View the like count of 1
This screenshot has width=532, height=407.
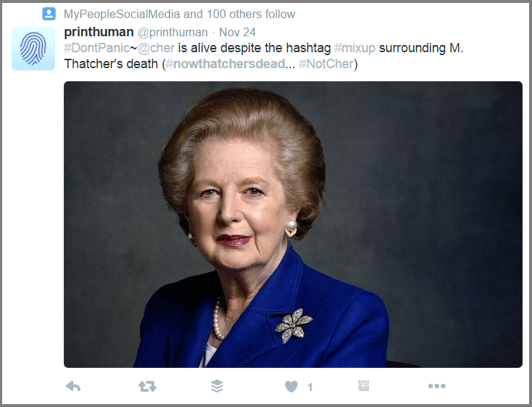[309, 387]
